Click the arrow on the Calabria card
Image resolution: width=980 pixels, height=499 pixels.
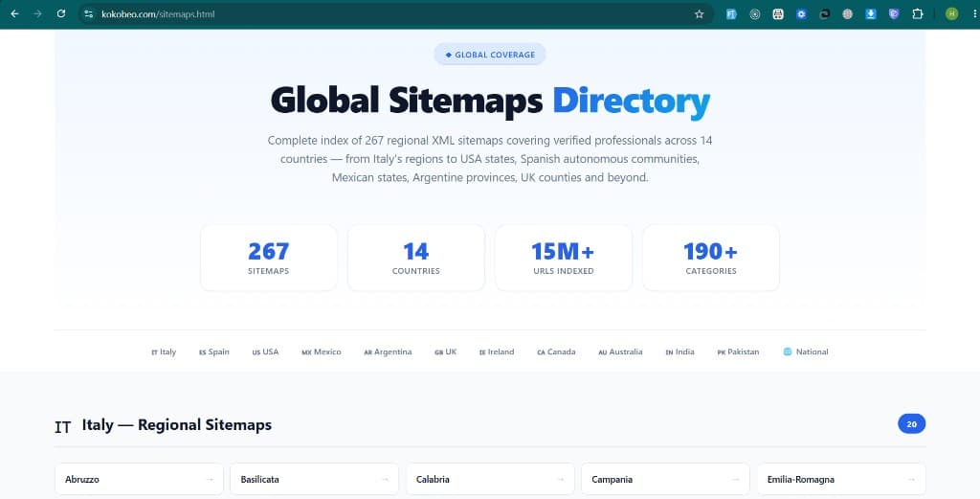[x=561, y=480]
